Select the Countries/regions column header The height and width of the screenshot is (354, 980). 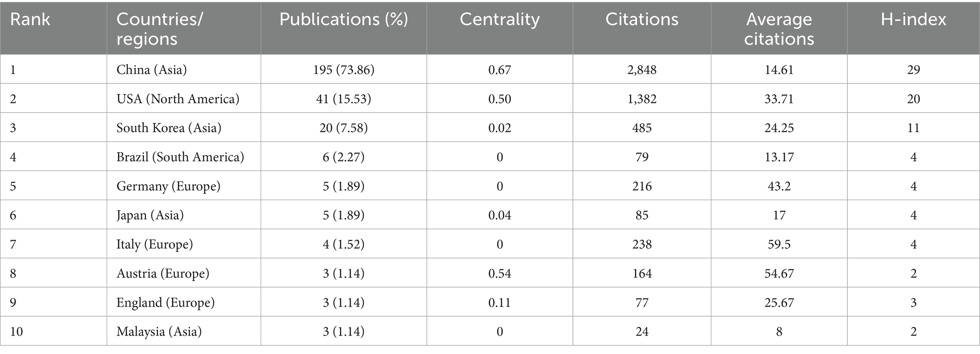(x=160, y=28)
